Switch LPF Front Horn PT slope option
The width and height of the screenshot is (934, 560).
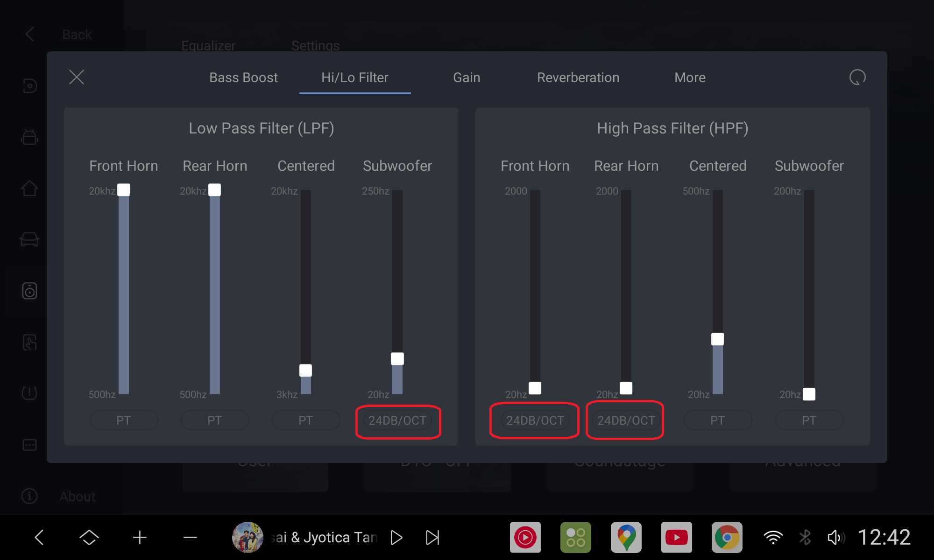(x=124, y=420)
